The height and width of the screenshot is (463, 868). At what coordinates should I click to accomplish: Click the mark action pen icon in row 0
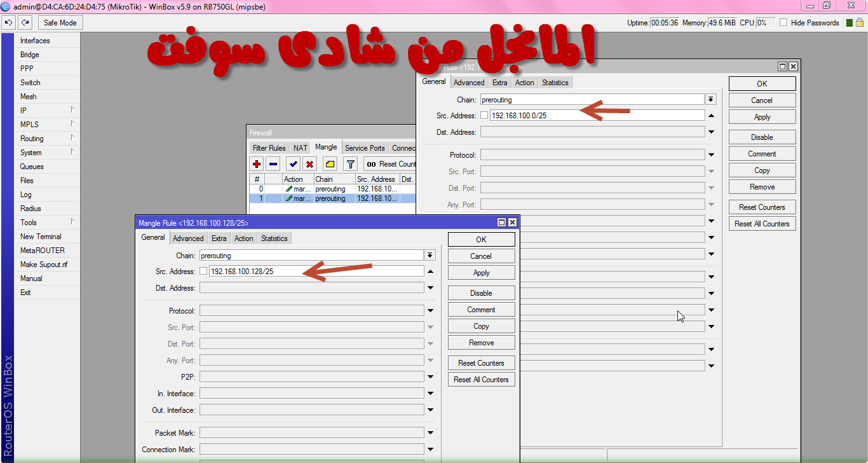coord(288,189)
